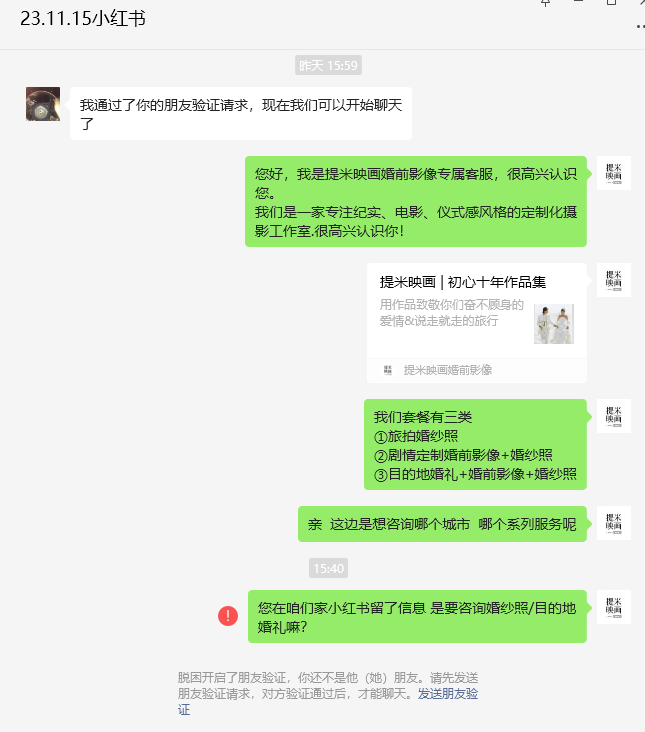Click the small 提米映画婚前影像 source icon
The width and height of the screenshot is (645, 732).
pos(388,370)
